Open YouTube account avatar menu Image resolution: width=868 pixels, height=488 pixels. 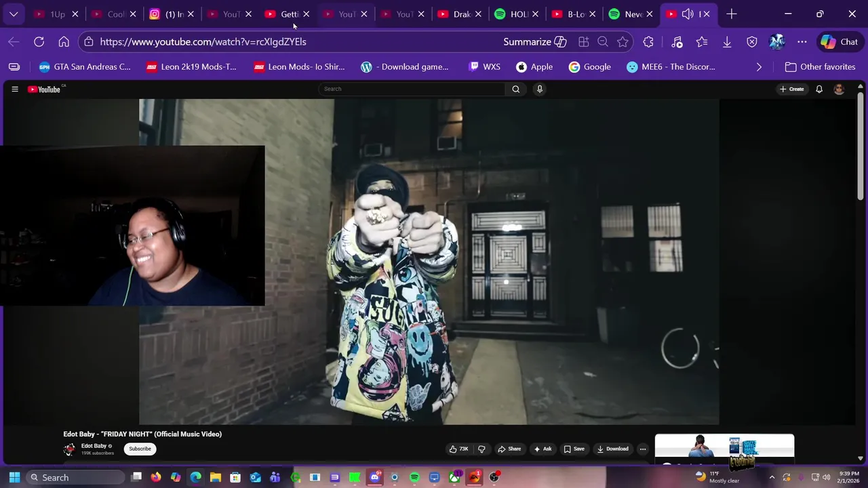coord(839,89)
